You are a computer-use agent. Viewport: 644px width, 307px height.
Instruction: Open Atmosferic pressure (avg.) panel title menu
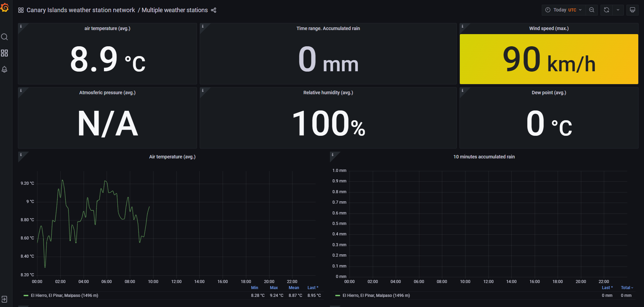pos(107,93)
